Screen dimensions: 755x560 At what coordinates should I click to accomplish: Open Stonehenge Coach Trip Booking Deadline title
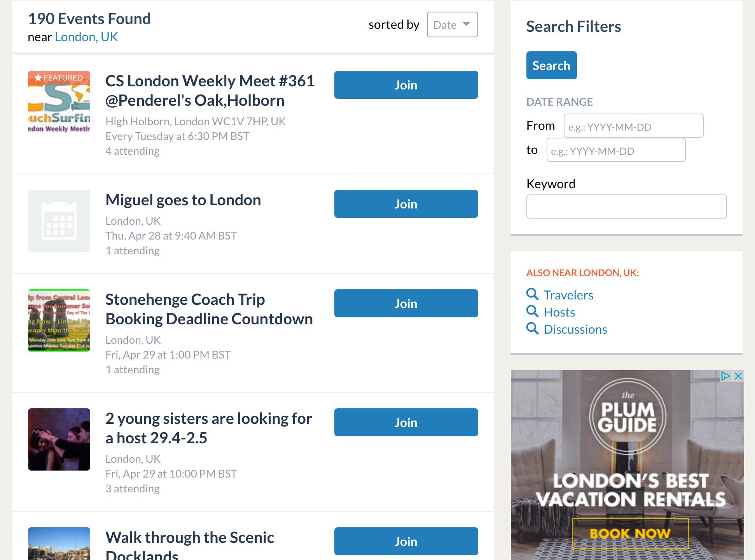tap(209, 309)
